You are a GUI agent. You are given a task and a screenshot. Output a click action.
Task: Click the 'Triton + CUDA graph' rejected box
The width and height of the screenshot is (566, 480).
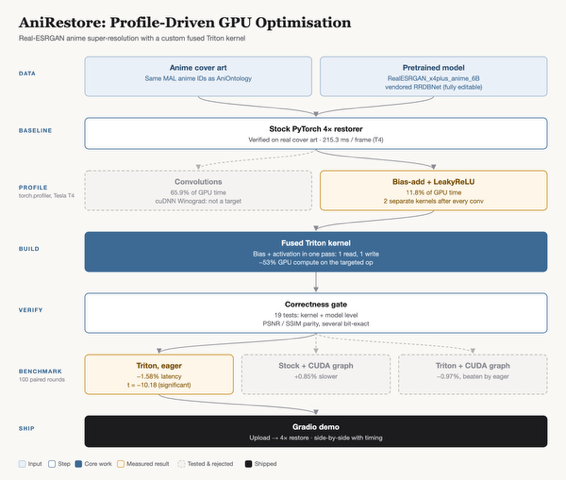pos(473,374)
